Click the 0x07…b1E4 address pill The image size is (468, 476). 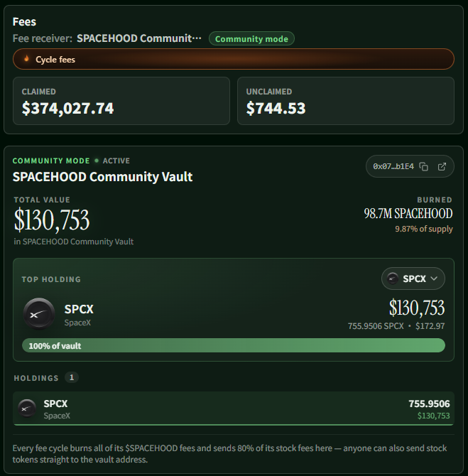click(410, 166)
